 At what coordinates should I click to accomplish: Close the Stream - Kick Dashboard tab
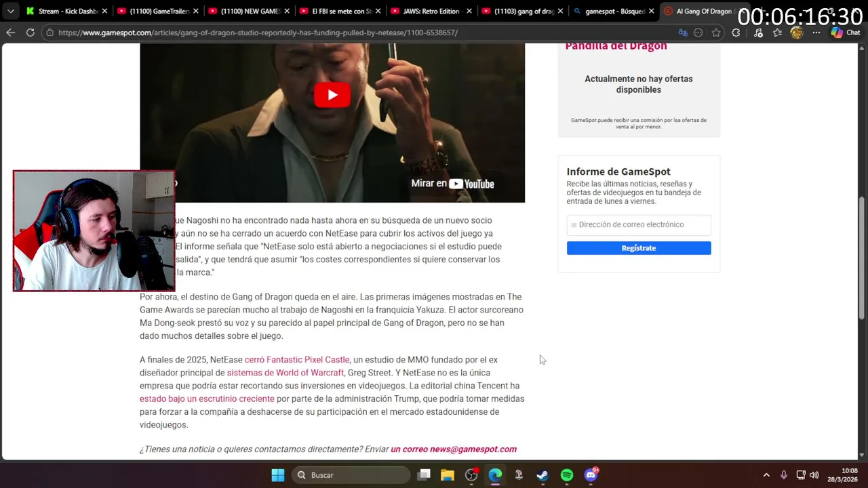coord(104,11)
